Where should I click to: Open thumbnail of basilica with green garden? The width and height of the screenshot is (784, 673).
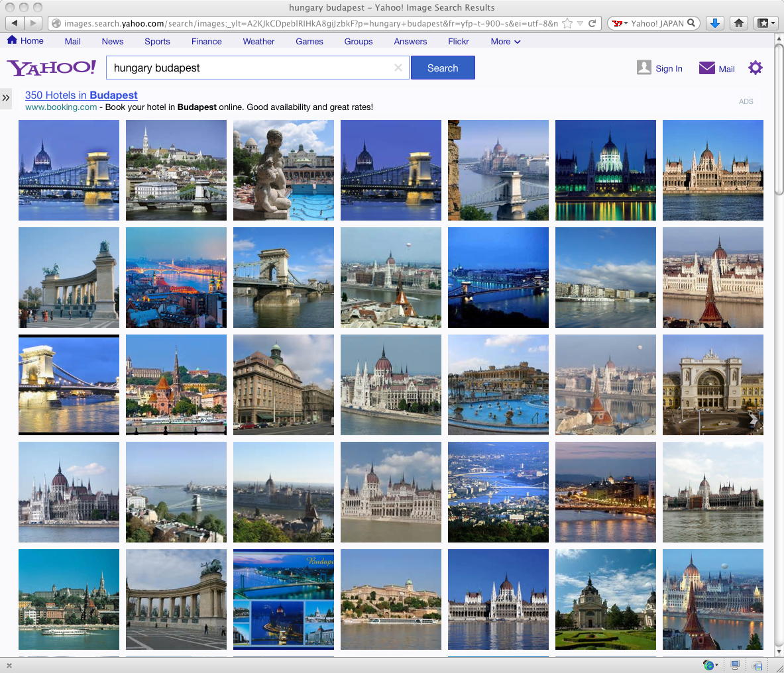(606, 599)
